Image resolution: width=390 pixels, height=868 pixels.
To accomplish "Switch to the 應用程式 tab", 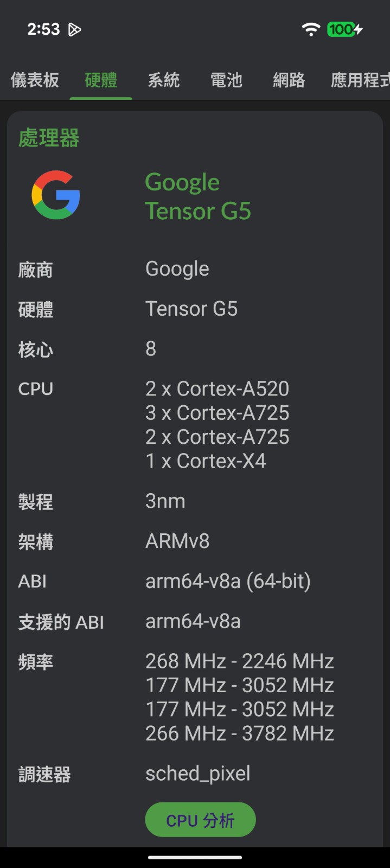I will coord(360,80).
